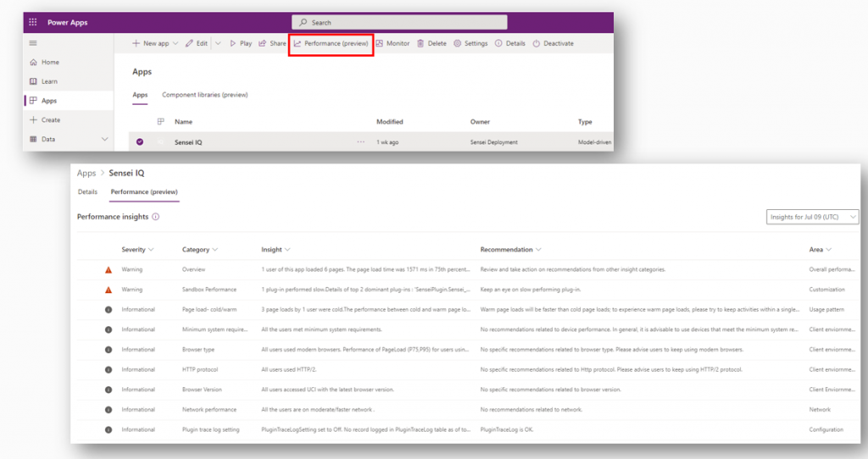Click the Performance chart icon

[298, 43]
